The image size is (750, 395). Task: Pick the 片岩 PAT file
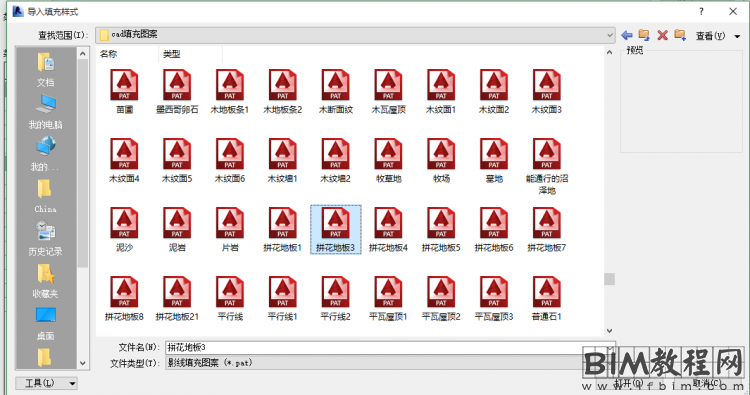tap(230, 230)
